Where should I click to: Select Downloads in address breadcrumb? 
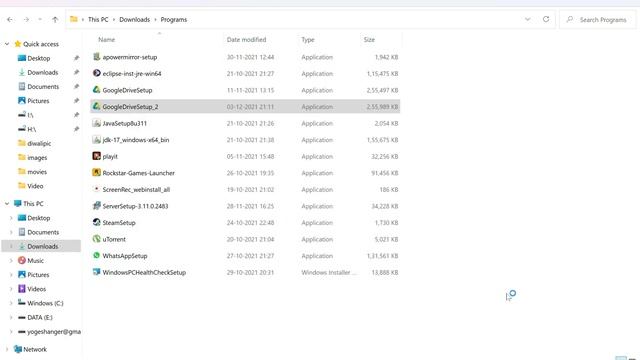point(134,20)
